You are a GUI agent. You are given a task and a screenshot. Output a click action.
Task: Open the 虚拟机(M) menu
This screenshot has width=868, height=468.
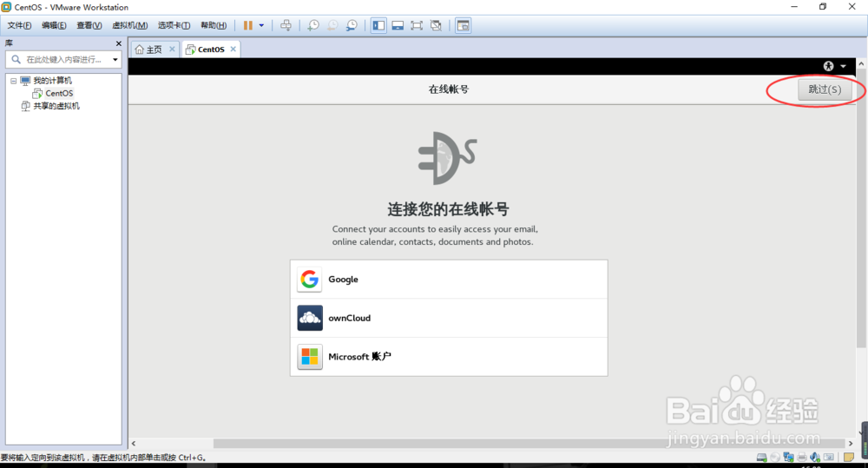(130, 25)
